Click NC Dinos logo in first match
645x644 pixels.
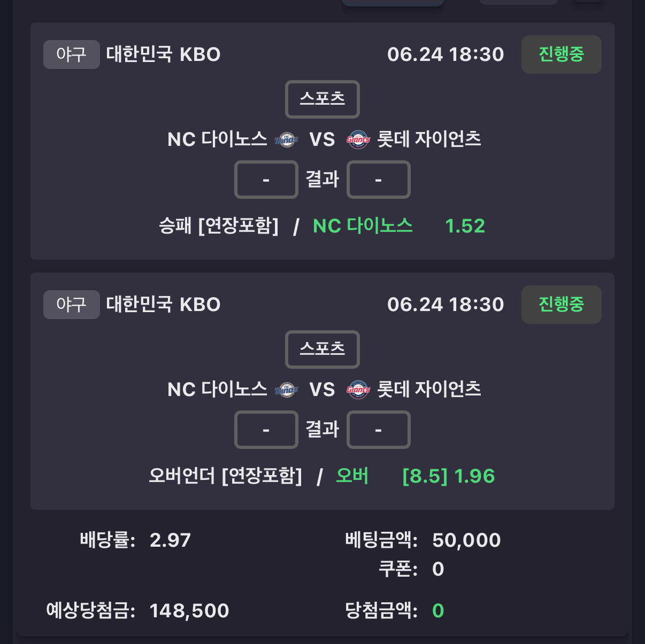[x=286, y=139]
